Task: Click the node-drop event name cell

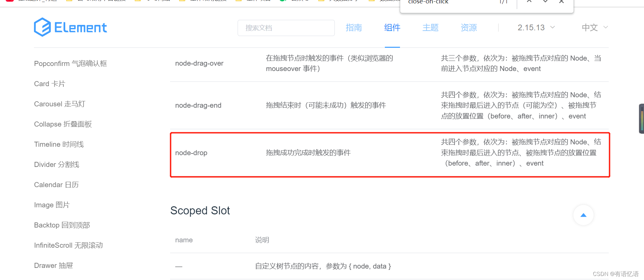Action: (x=191, y=153)
